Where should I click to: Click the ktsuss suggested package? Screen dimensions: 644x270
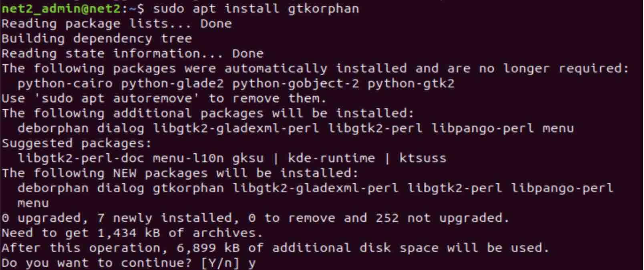[423, 158]
